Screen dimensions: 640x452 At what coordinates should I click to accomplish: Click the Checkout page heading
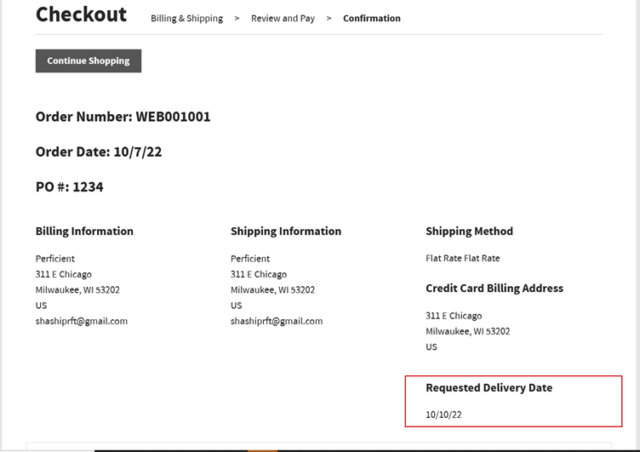(x=81, y=14)
